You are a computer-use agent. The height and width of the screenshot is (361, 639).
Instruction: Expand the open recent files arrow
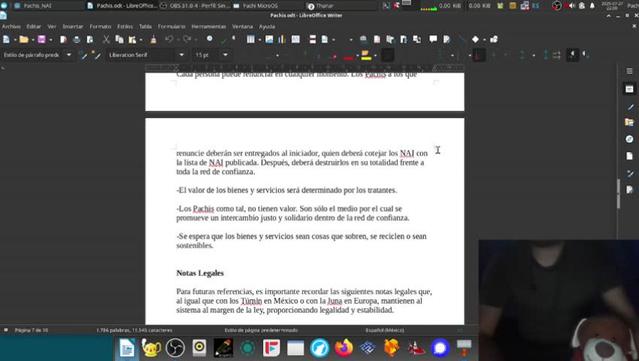click(x=33, y=40)
